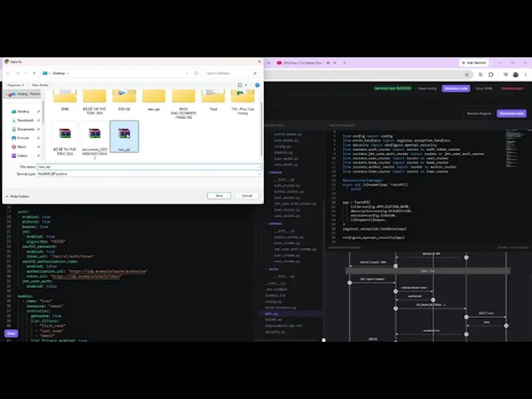
Task: Select the new_api WinRAR archive file
Action: coord(124,136)
